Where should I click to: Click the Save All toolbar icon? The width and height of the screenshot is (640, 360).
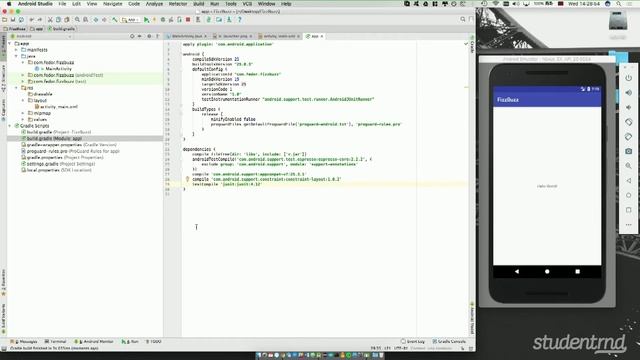13,20
